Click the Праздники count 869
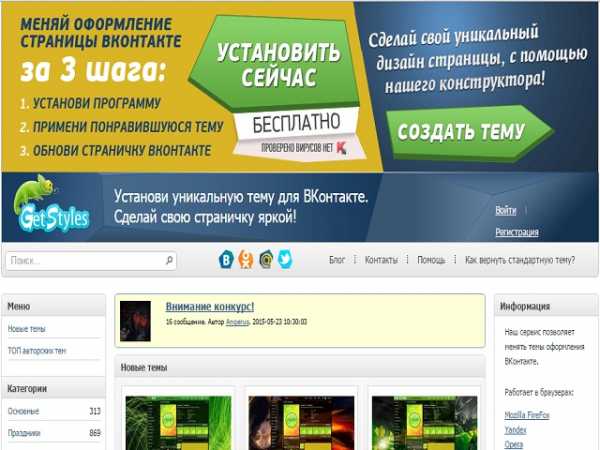 [95, 433]
